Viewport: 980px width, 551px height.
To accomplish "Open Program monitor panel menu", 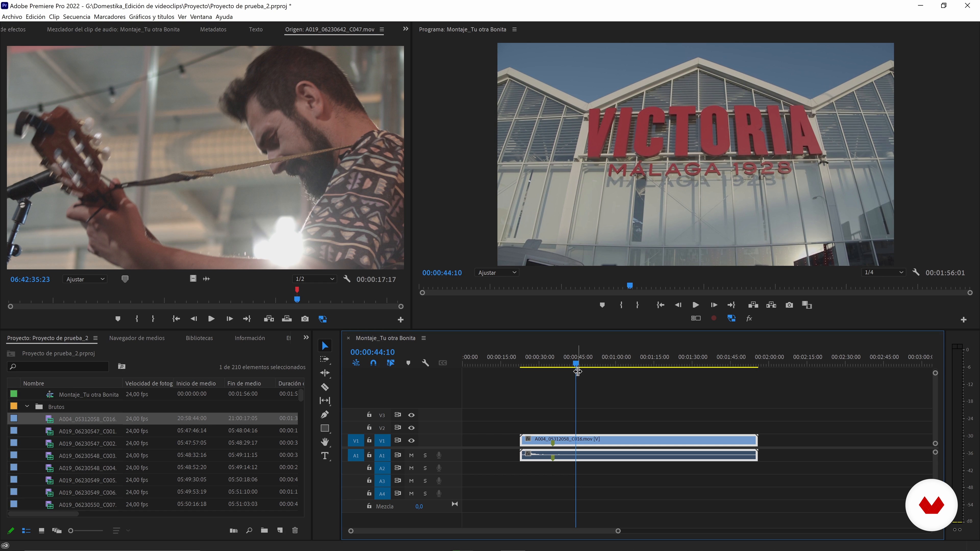I will 515,29.
